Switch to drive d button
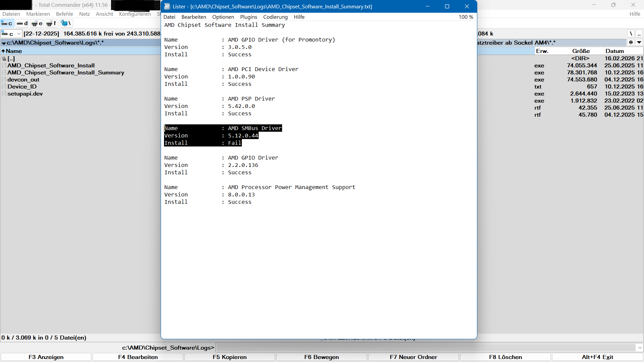Viewport: 644px width, 362px height. 22,23
